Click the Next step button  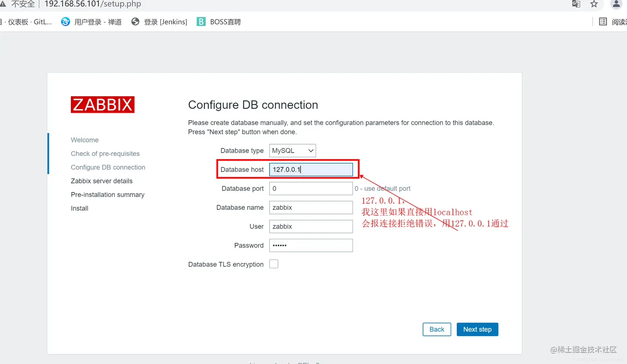coord(477,329)
